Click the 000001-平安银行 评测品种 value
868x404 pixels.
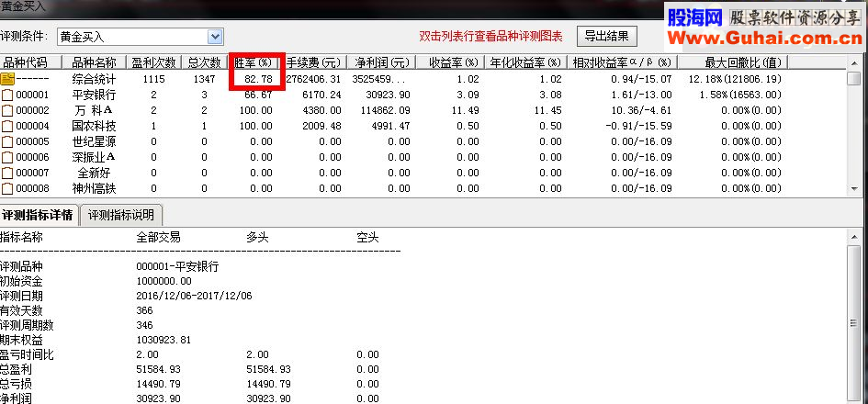(177, 266)
